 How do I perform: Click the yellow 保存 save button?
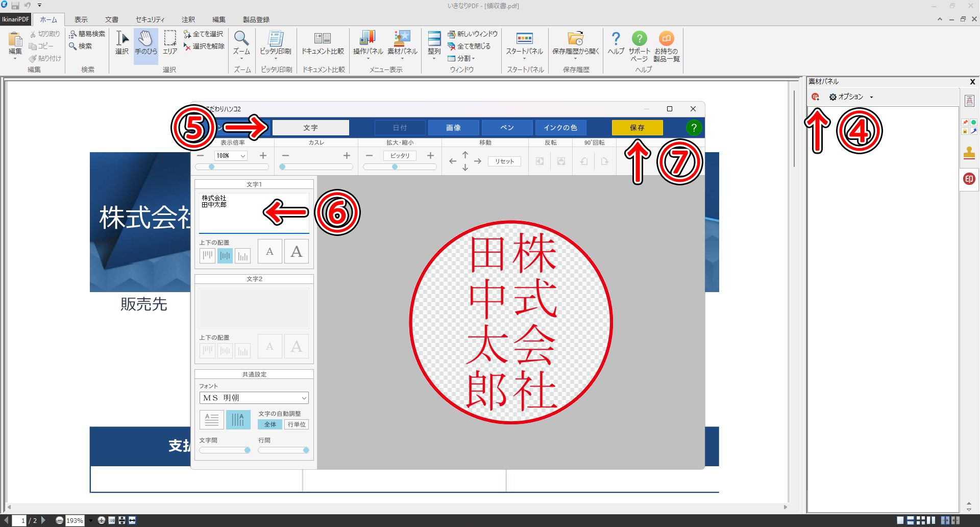(x=637, y=128)
